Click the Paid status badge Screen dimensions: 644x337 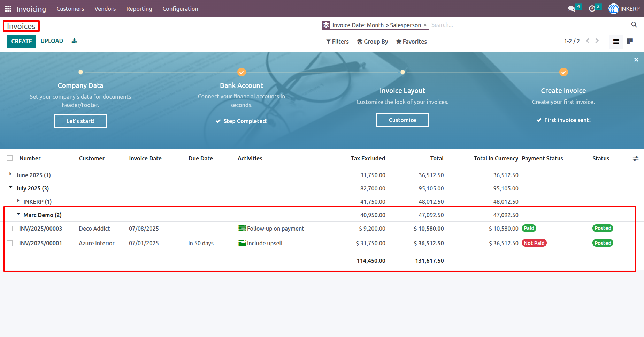(x=529, y=228)
